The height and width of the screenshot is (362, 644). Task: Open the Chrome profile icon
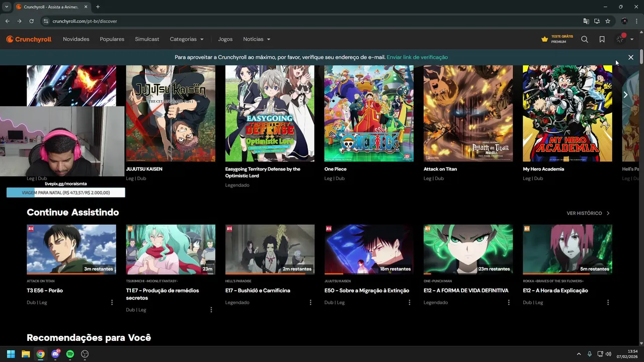(x=624, y=21)
